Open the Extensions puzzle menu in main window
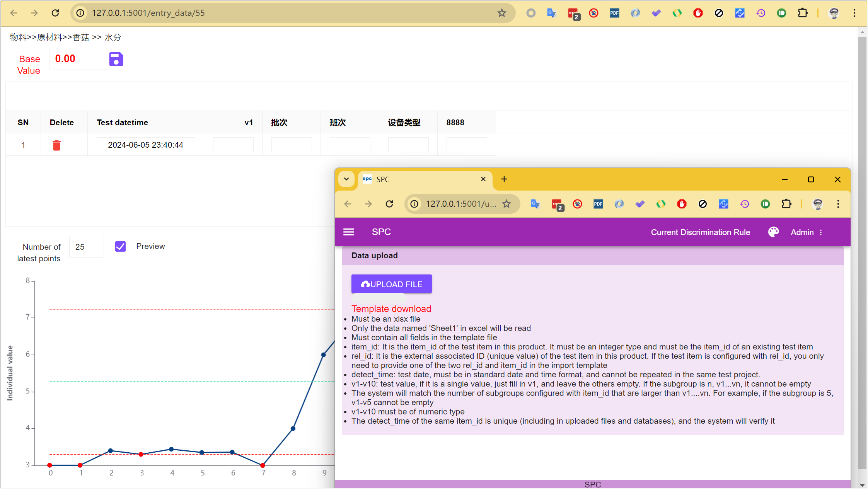The image size is (868, 489). (803, 13)
